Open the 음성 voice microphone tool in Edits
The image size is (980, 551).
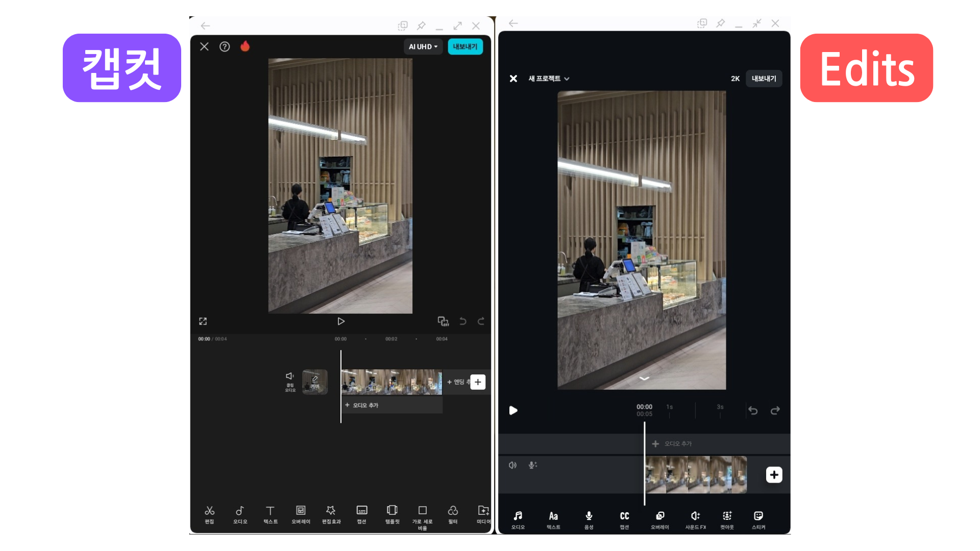click(589, 520)
